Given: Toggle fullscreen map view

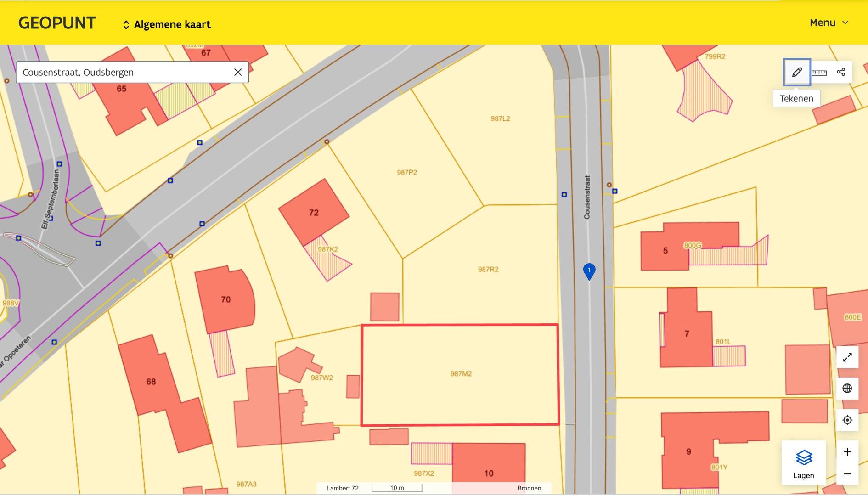Looking at the screenshot, I should coord(847,357).
